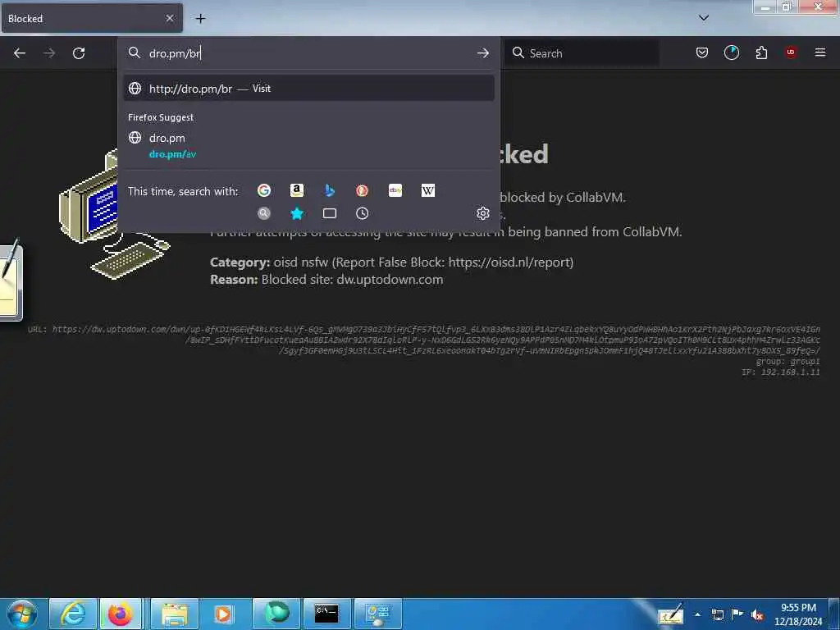Open search settings gear in urlbar dropdown
The width and height of the screenshot is (840, 630).
tap(482, 213)
